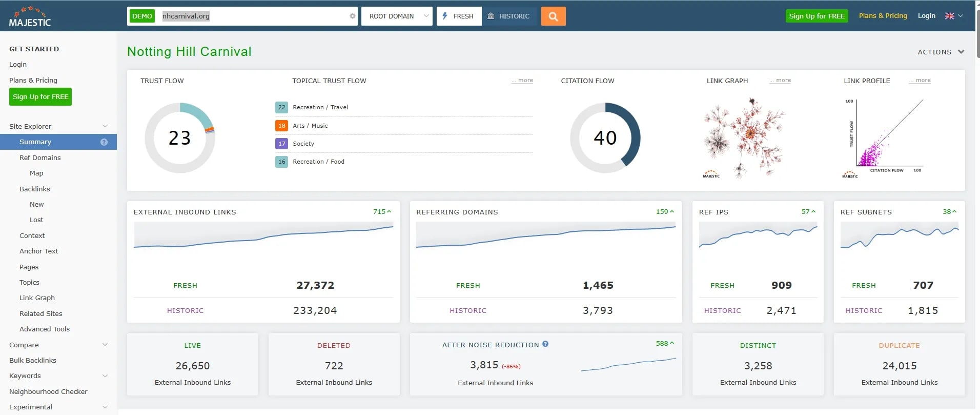Open the UK flag language selector
Screen dimensions: 980x415
(954, 16)
